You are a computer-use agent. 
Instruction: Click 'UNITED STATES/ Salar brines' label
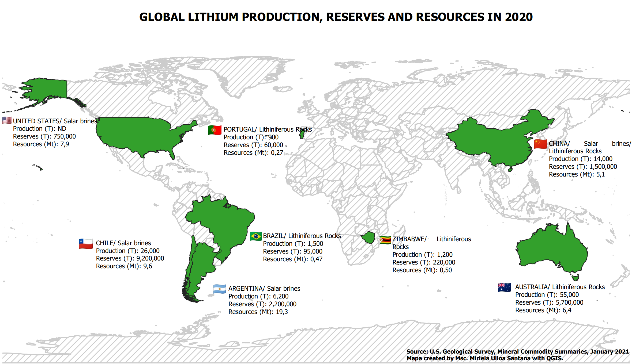tap(55, 121)
